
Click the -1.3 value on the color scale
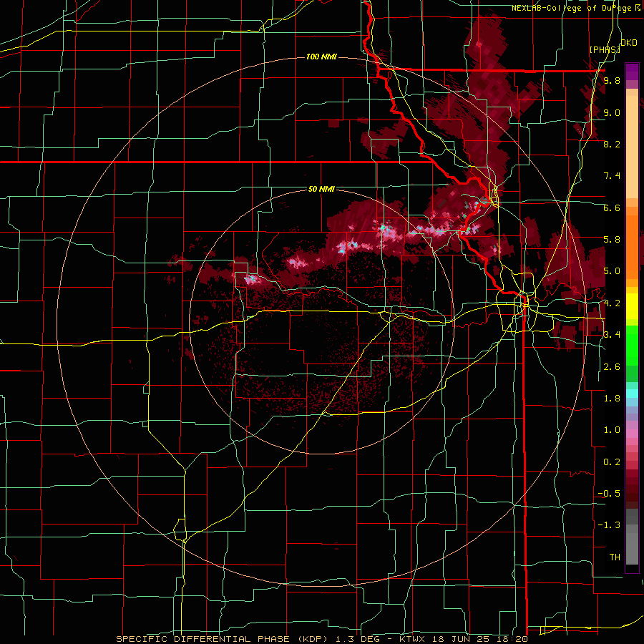click(609, 525)
